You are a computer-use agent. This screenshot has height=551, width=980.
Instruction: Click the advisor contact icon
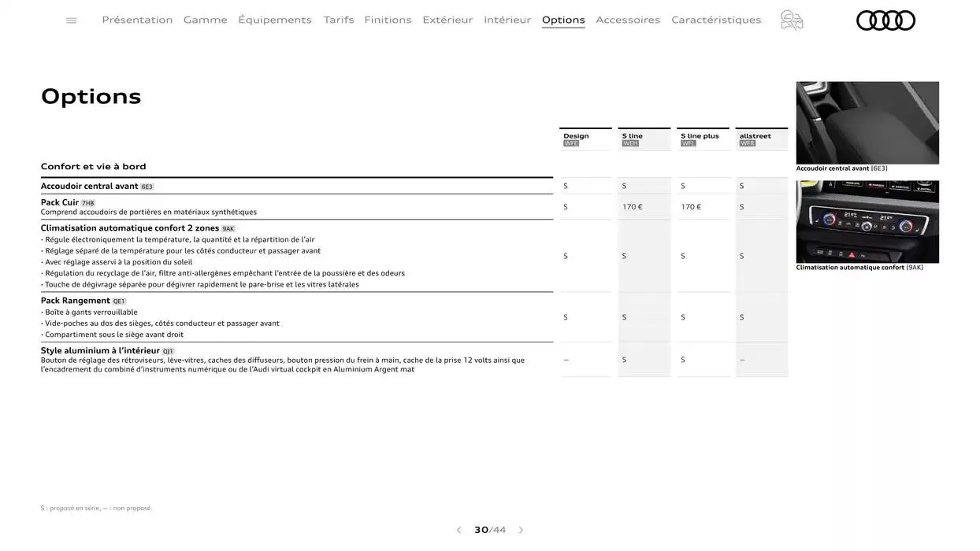point(791,20)
